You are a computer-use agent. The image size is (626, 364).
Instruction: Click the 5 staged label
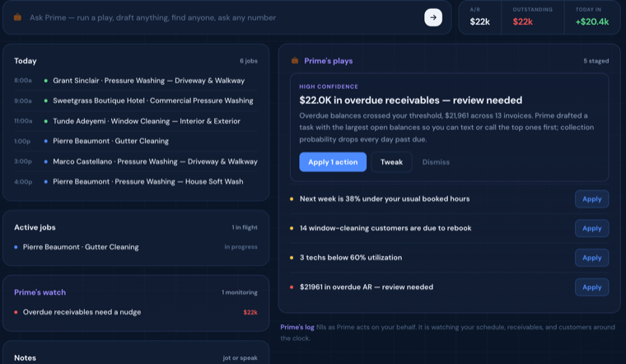pos(596,61)
